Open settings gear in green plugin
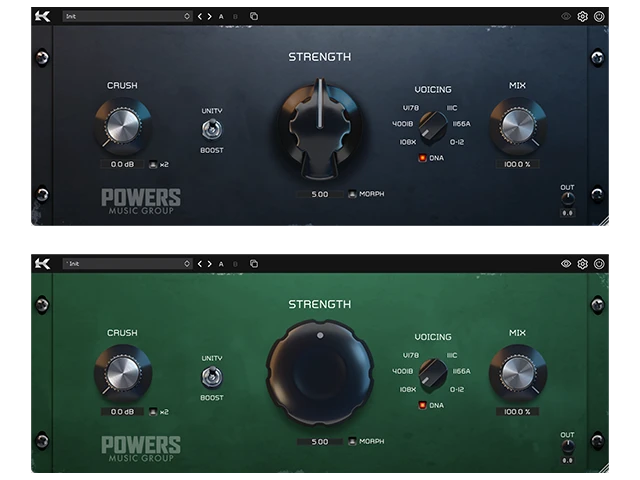640x480 pixels. tap(582, 264)
